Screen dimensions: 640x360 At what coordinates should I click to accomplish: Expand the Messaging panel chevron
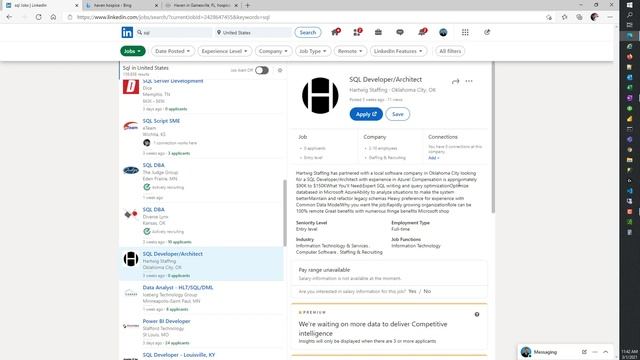tap(605, 352)
